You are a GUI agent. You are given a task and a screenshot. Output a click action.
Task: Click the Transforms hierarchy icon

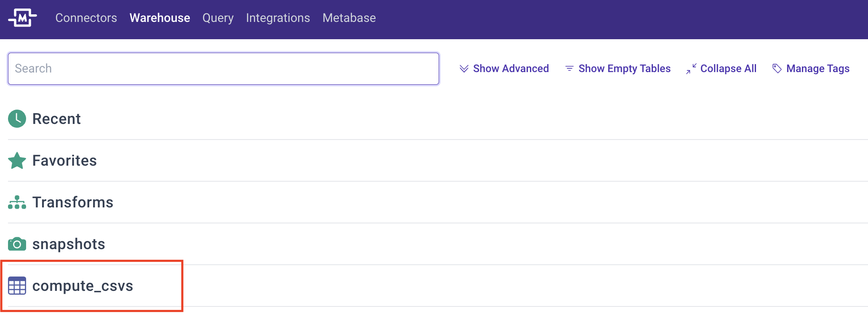tap(17, 202)
